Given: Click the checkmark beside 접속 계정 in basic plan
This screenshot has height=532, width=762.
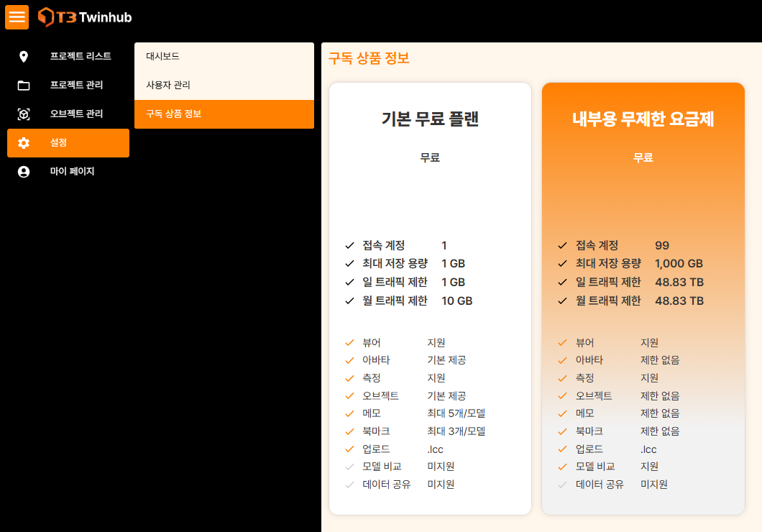Looking at the screenshot, I should coord(349,245).
